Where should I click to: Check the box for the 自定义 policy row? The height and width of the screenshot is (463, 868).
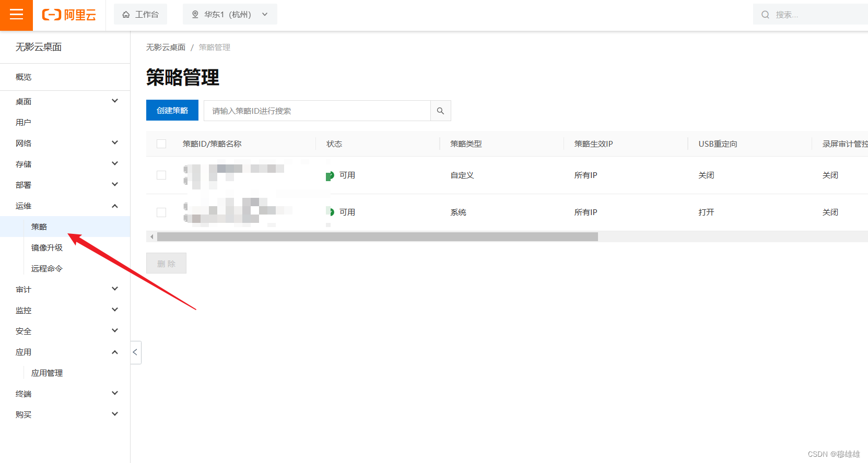tap(161, 175)
